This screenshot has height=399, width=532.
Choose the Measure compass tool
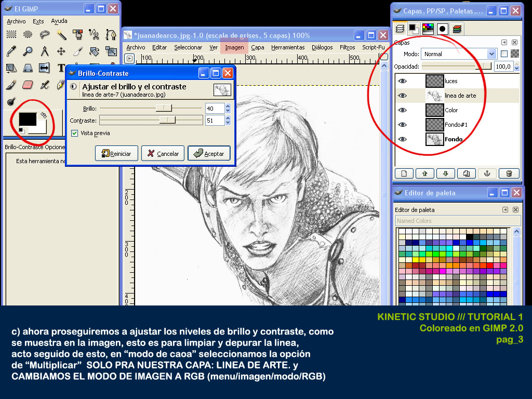(x=45, y=51)
